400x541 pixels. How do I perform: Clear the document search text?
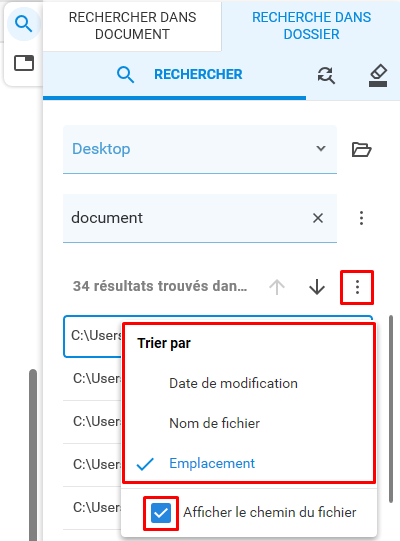(x=318, y=218)
